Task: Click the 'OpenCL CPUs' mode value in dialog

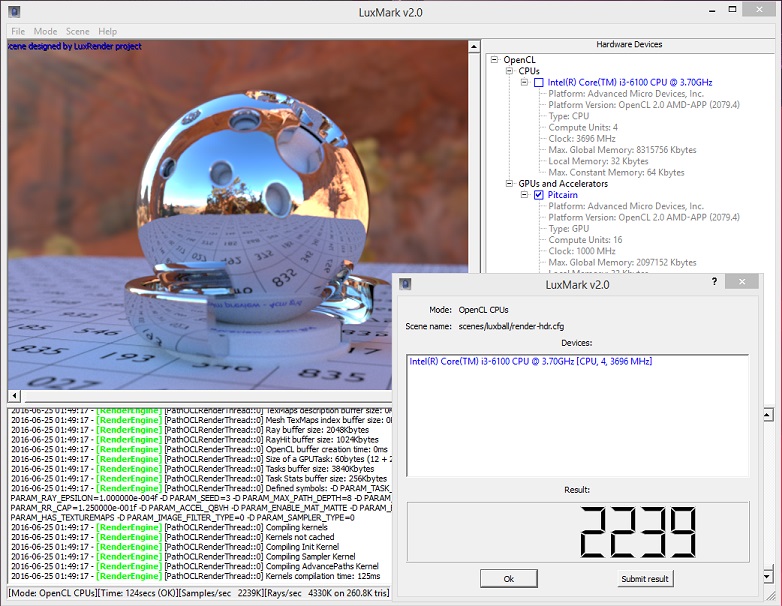Action: 483,310
